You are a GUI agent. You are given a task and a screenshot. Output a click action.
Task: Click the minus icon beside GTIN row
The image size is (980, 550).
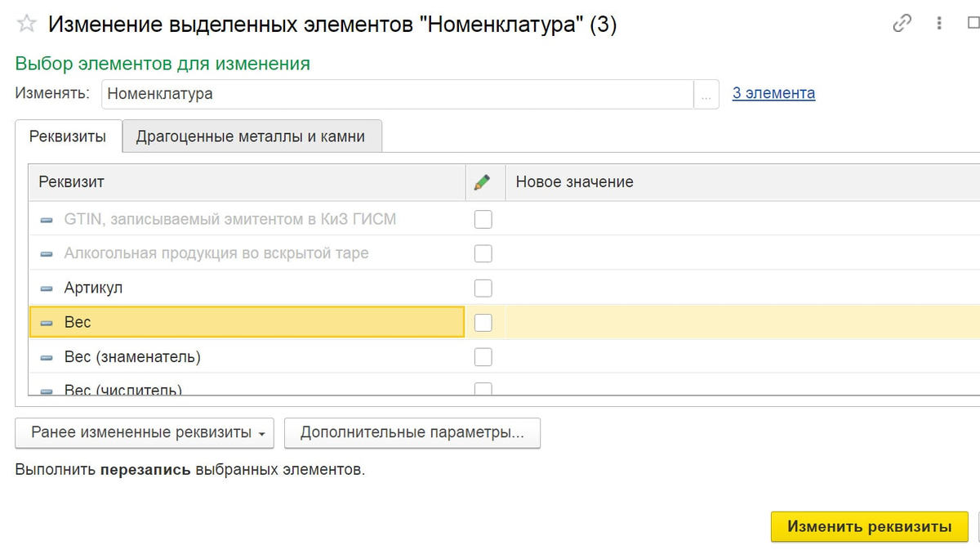pos(47,219)
